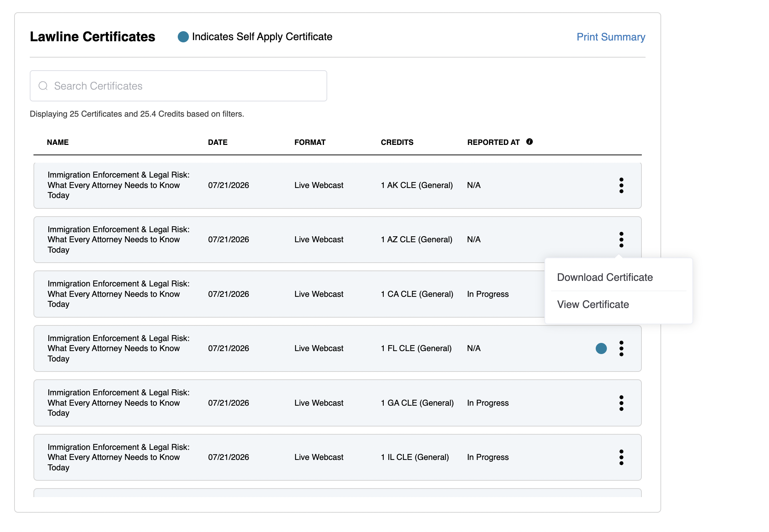This screenshot has height=532, width=769.
Task: Click the 'In Progress' status in the CA CLE row
Action: pyautogui.click(x=488, y=294)
